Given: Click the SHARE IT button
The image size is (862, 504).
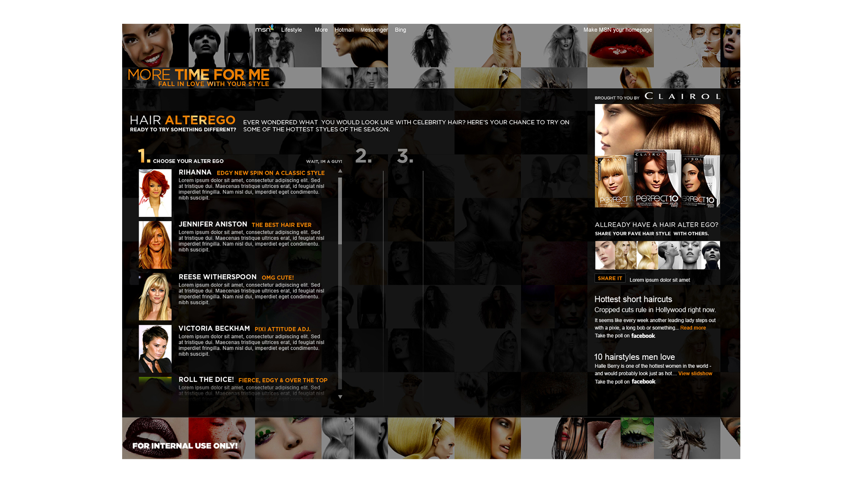Looking at the screenshot, I should coord(610,278).
